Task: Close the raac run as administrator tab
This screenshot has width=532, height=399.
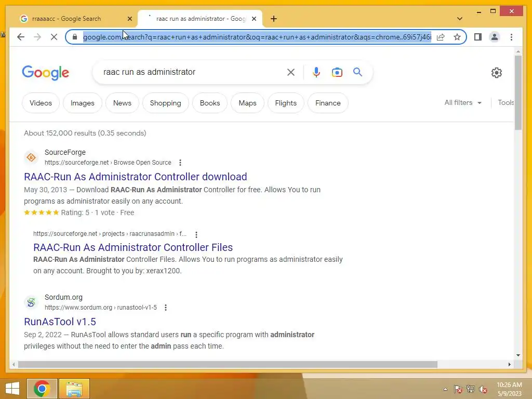Action: pos(254,19)
